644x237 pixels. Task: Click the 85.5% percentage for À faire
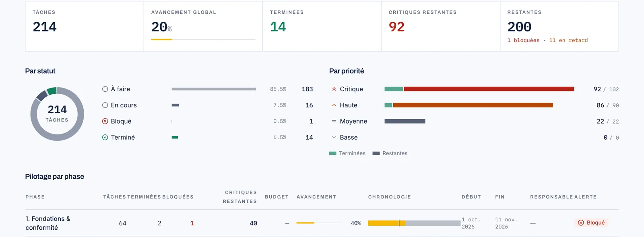(278, 89)
